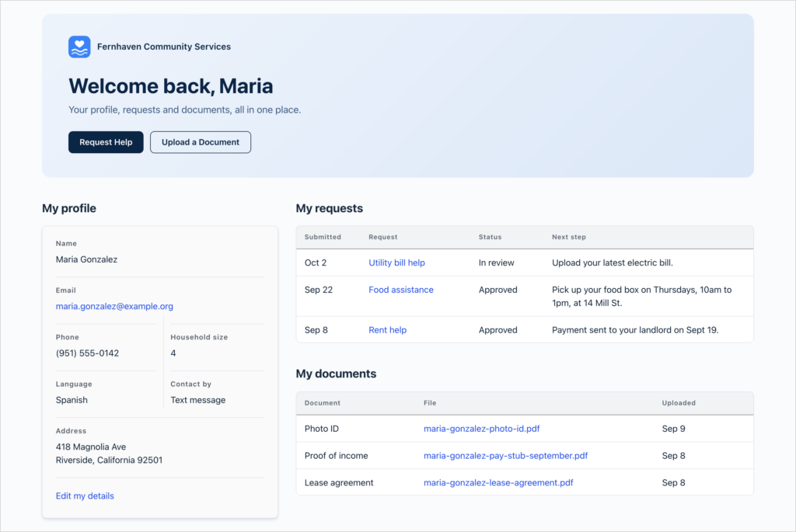Open the Utility bill help request
Image resolution: width=796 pixels, height=532 pixels.
[x=396, y=263]
